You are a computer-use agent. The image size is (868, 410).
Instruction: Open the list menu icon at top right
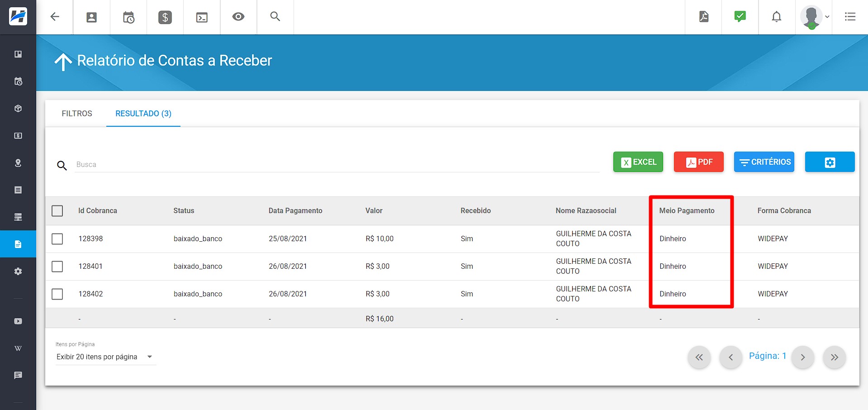tap(850, 17)
